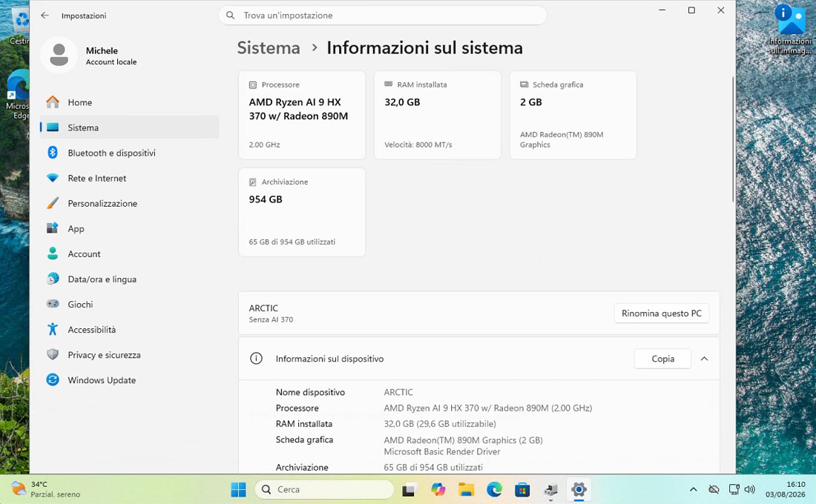Viewport: 816px width, 504px height.
Task: Click Senza AI 370 under ARCTIC
Action: tap(271, 319)
